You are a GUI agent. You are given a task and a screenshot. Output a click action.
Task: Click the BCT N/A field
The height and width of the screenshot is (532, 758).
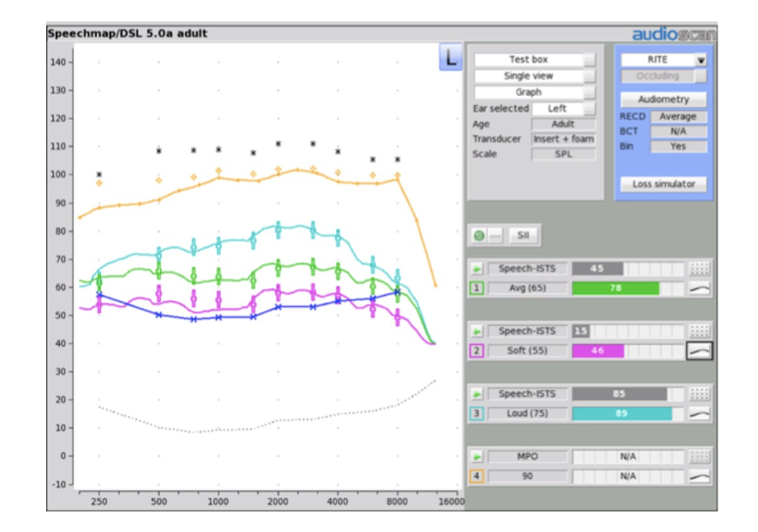[678, 132]
